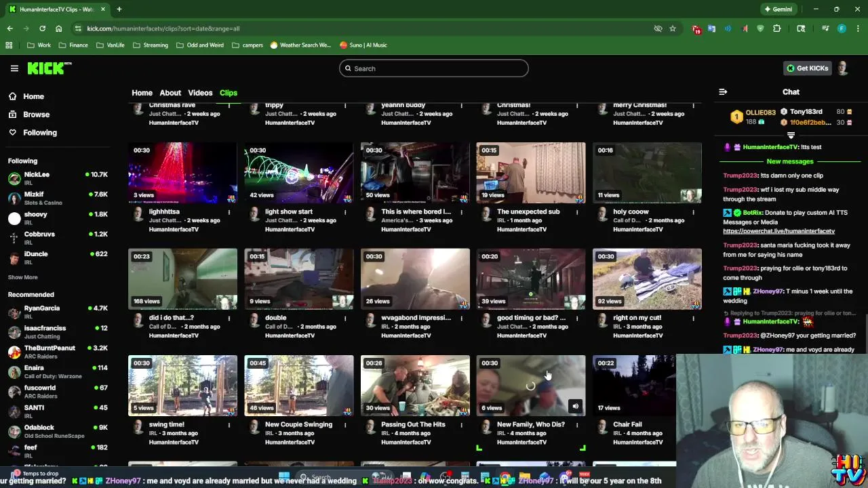Open TheBurntPeanut recommended channel avatar
The image size is (868, 488).
pyautogui.click(x=14, y=352)
